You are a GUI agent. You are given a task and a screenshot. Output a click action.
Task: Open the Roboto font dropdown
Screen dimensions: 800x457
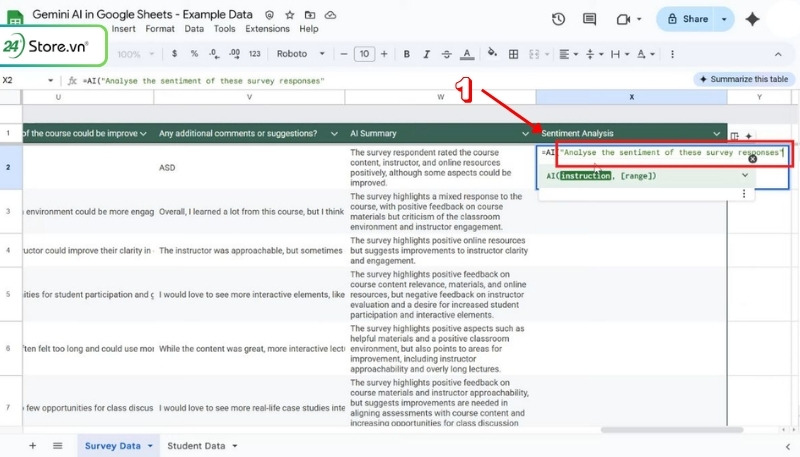(x=298, y=54)
